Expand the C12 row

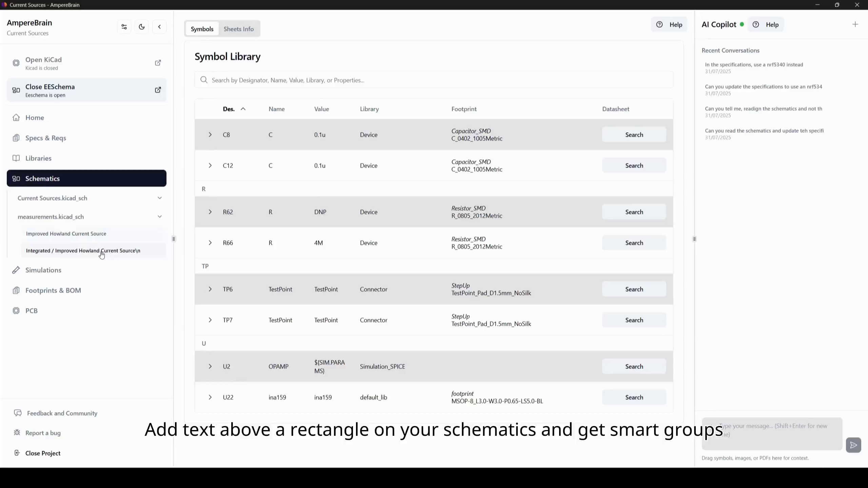210,165
